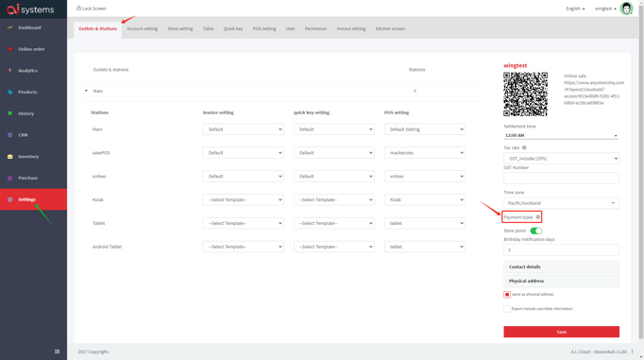
Task: Open the Settlement time dropdown
Action: (x=561, y=135)
